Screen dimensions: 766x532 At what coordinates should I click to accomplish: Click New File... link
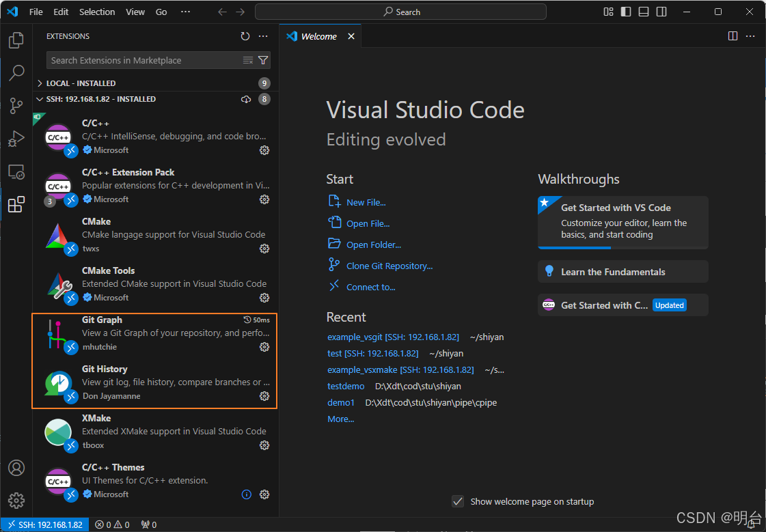(366, 202)
